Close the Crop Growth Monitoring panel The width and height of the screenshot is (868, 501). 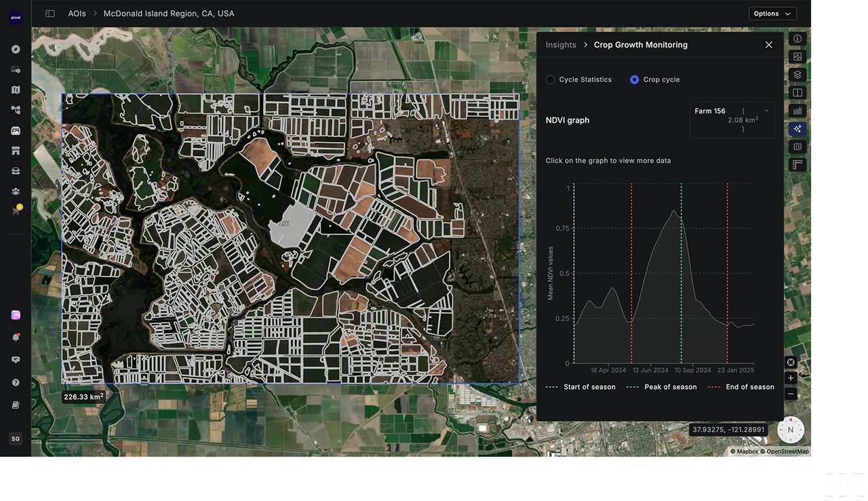point(768,45)
